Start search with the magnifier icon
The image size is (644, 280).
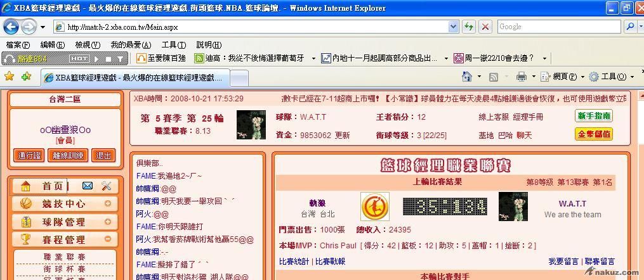629,27
